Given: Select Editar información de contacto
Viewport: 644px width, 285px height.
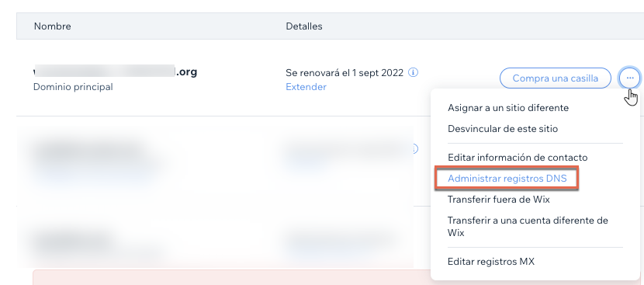Looking at the screenshot, I should (x=518, y=158).
